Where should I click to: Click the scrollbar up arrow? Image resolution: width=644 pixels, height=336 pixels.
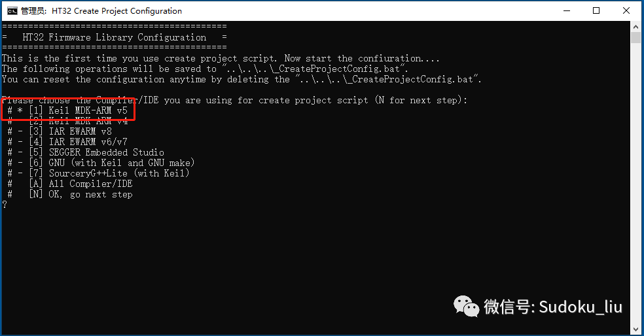pos(635,27)
